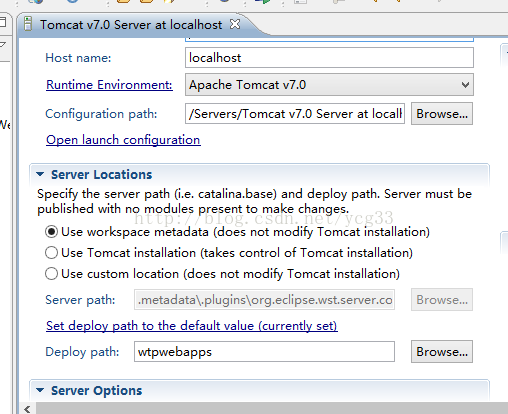
Task: Click the horizontal scrollbar left arrow
Action: tap(28, 409)
